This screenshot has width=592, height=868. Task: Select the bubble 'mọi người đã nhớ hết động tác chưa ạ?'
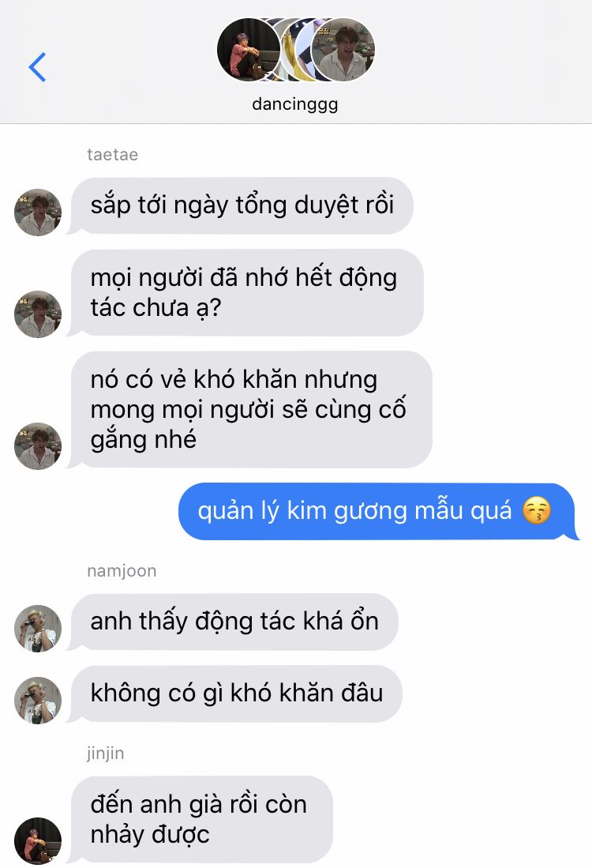[245, 293]
